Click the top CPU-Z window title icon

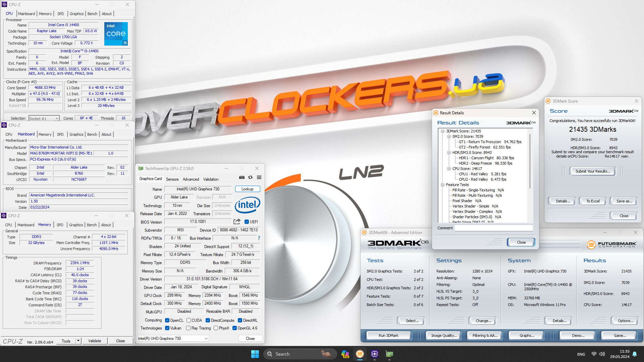4,4
